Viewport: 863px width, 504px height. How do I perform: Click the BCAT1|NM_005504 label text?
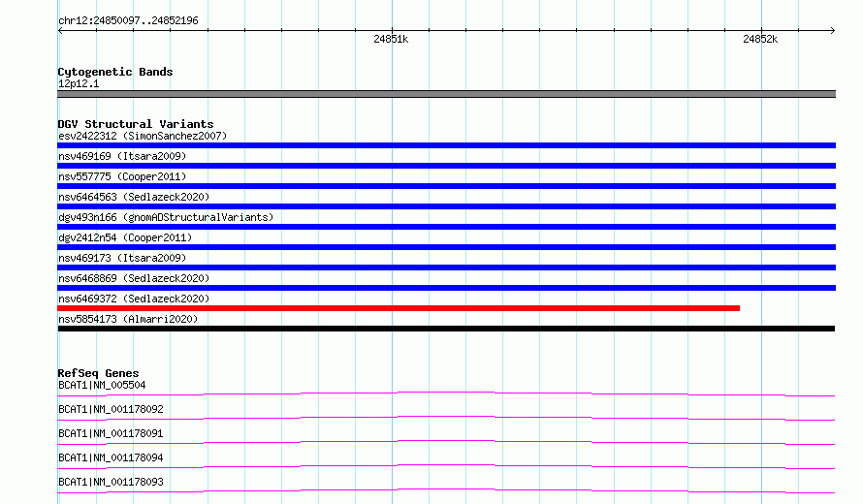click(102, 385)
